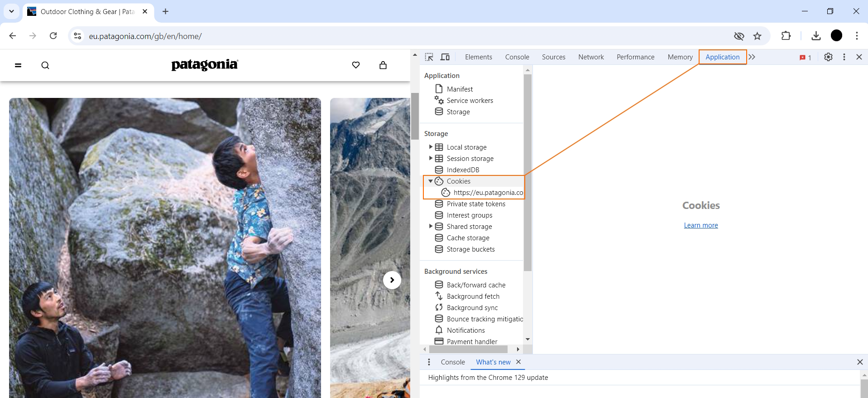Open DevTools settings gear
Viewport: 868px width, 398px height.
tap(828, 57)
